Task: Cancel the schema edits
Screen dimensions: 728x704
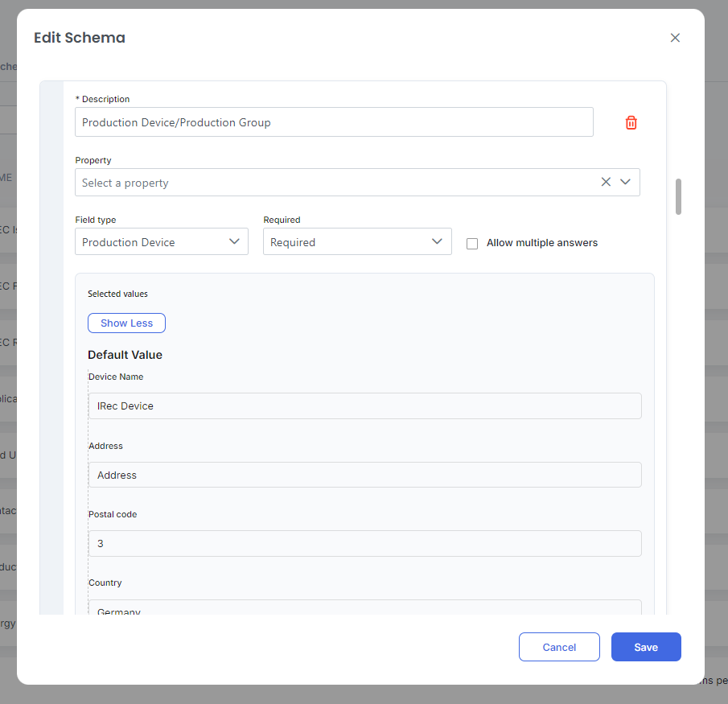Action: (x=559, y=647)
